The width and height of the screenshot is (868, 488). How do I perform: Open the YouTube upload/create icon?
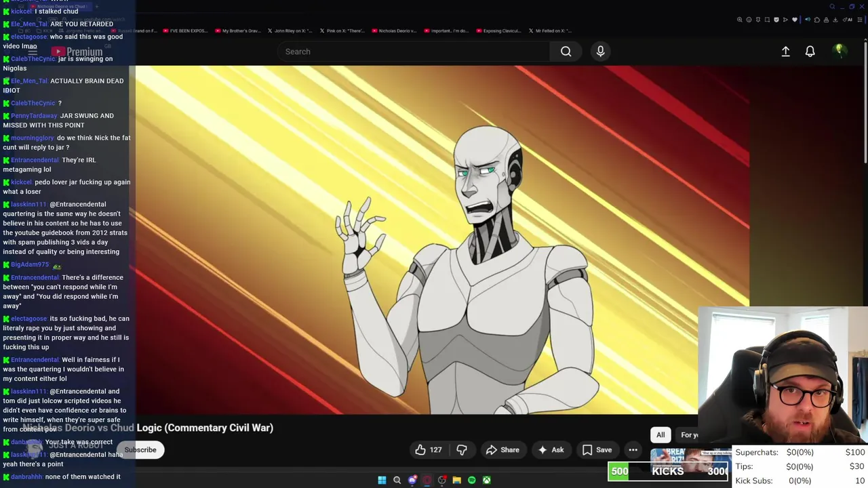(785, 52)
